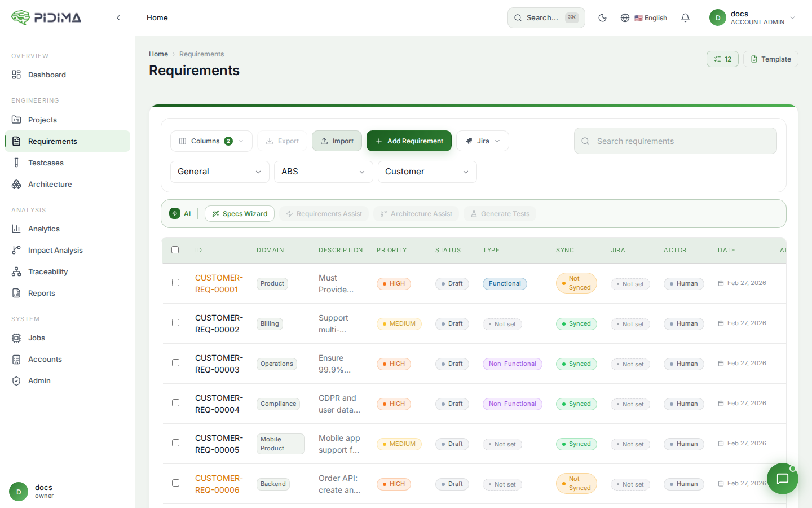Select the Requirements sidebar item
This screenshot has width=812, height=508.
68,141
